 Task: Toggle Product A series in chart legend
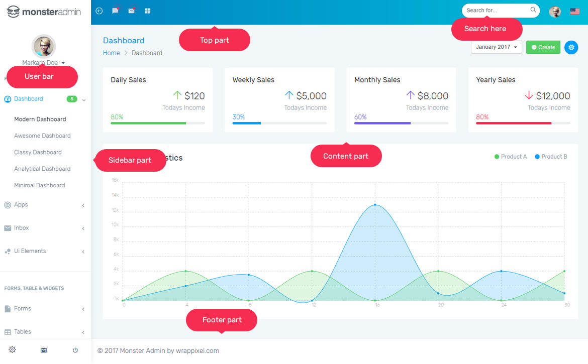pyautogui.click(x=511, y=157)
